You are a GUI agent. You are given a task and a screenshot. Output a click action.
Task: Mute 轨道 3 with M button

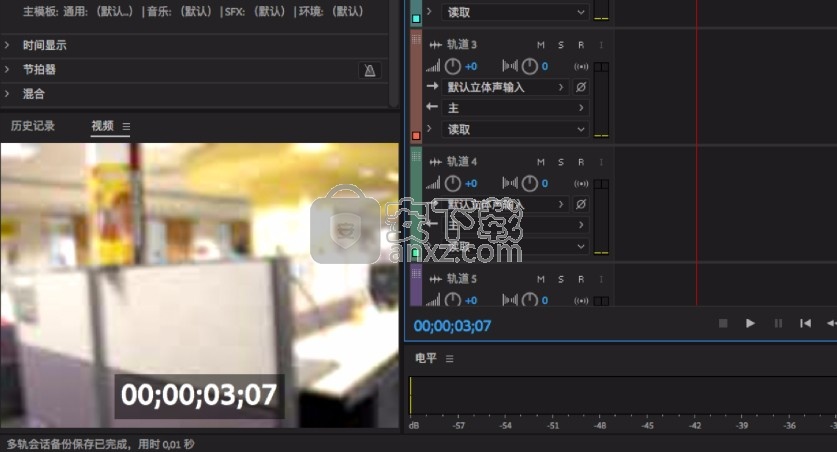pyautogui.click(x=541, y=45)
